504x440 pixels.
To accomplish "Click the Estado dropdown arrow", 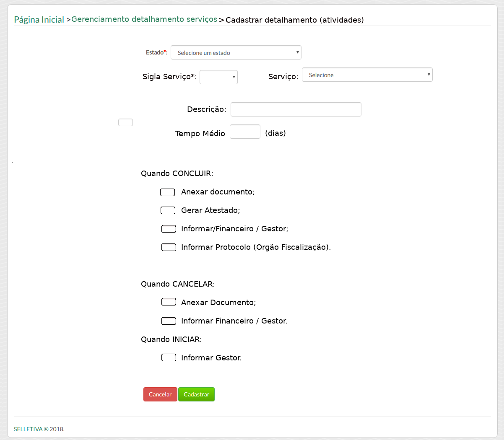I will coord(297,52).
